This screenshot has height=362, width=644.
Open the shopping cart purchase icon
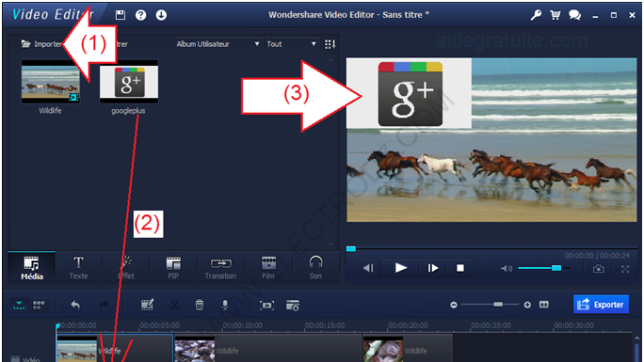[x=555, y=15]
